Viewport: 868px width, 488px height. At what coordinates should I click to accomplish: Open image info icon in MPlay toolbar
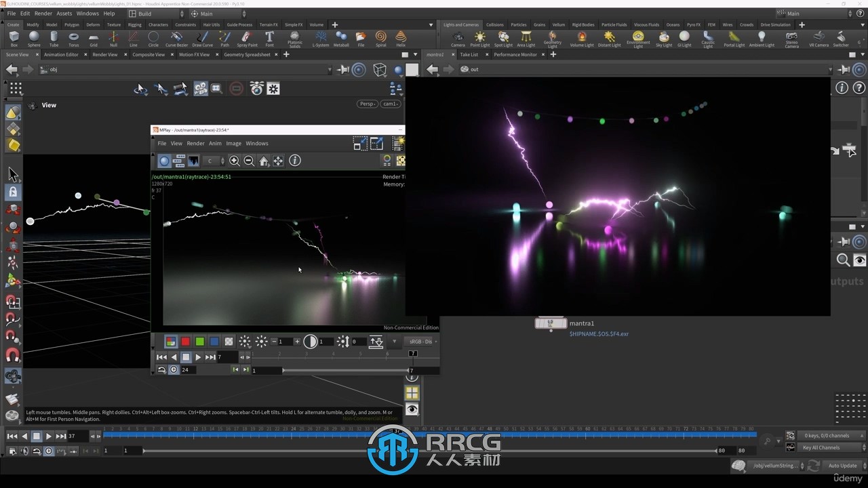pyautogui.click(x=295, y=161)
